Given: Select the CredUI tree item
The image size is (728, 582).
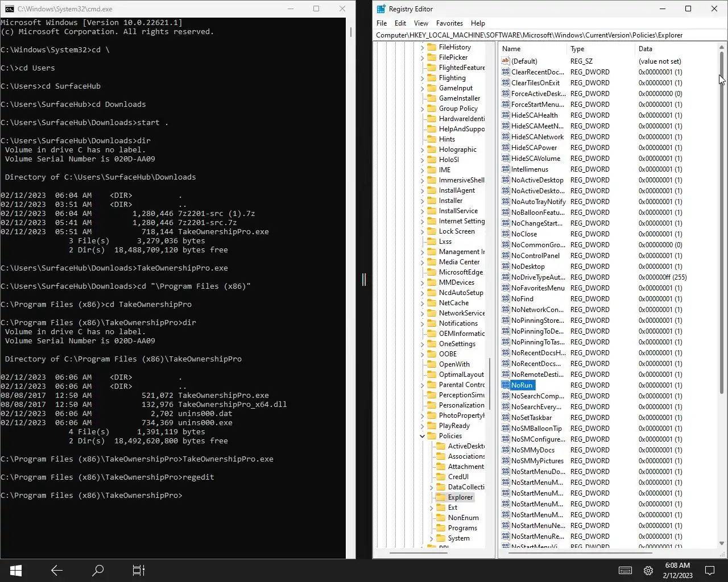Looking at the screenshot, I should pos(458,477).
